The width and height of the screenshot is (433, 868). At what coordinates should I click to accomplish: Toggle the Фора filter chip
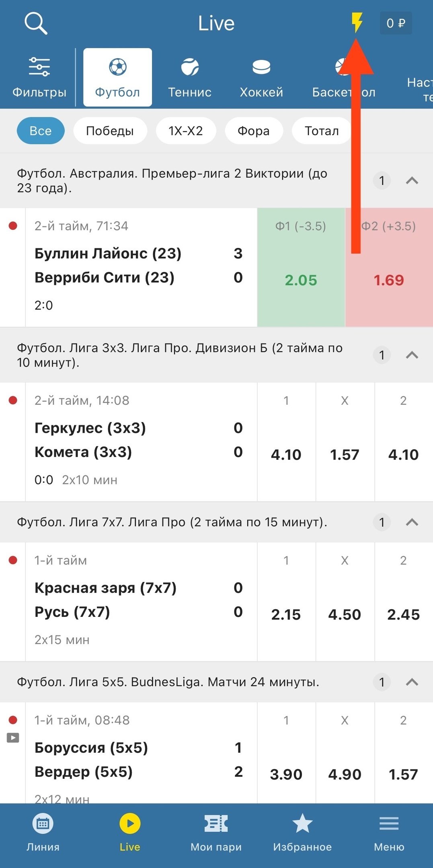tap(253, 131)
